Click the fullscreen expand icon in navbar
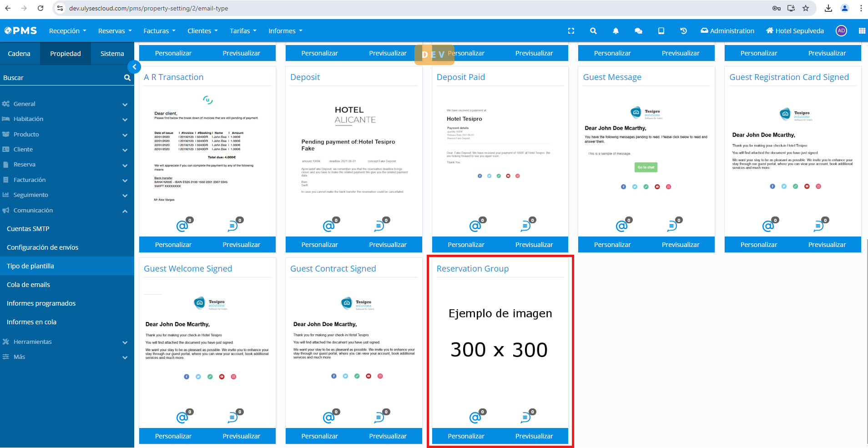The height and width of the screenshot is (448, 868). (x=571, y=31)
